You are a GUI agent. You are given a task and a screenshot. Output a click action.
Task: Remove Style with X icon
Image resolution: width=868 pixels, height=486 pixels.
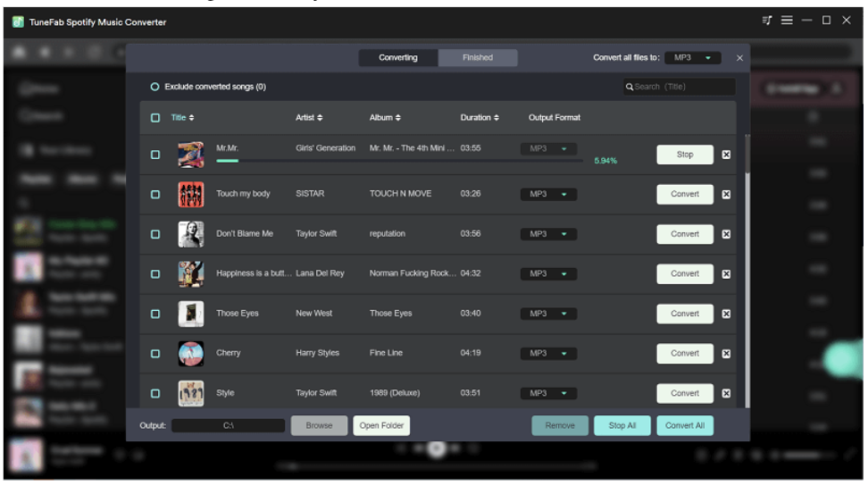coord(726,394)
